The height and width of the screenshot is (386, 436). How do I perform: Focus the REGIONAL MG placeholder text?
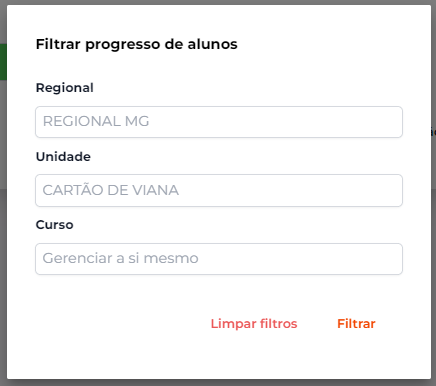point(96,121)
